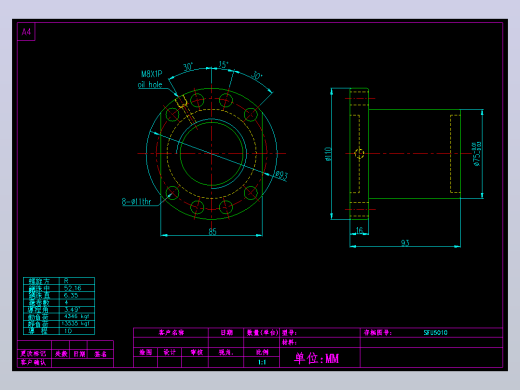Click the '单位:MM' unit label
520x390 pixels.
point(316,358)
